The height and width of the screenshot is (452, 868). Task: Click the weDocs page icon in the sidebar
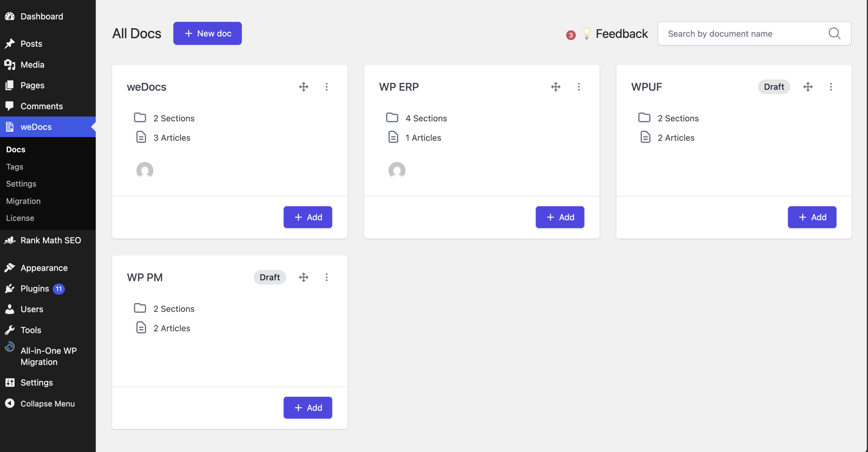click(x=10, y=127)
